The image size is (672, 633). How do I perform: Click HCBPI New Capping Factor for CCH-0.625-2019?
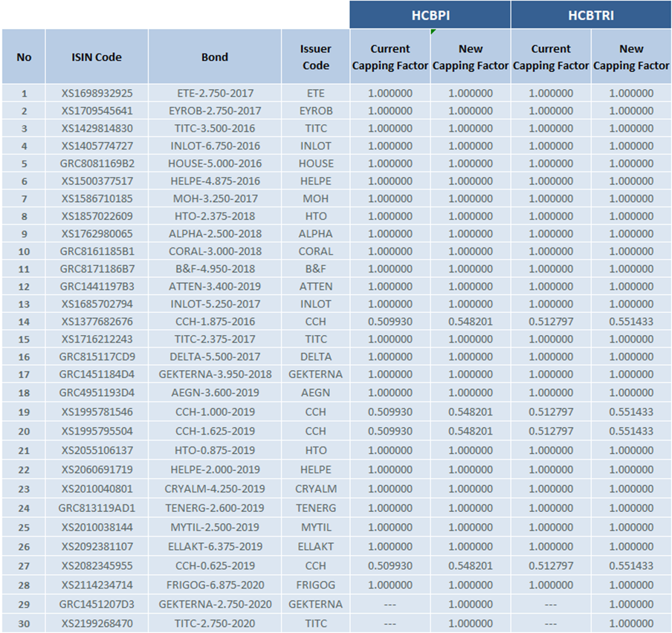[x=471, y=565]
